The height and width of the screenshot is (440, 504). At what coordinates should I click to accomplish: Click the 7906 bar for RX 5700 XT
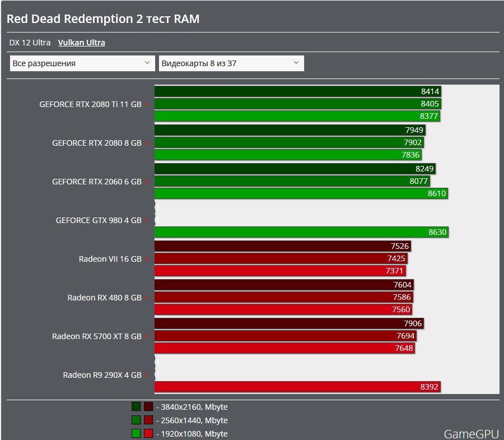click(289, 323)
